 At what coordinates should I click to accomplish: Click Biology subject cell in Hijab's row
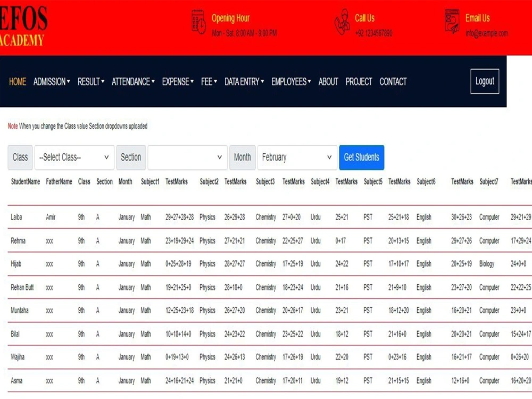(x=487, y=264)
